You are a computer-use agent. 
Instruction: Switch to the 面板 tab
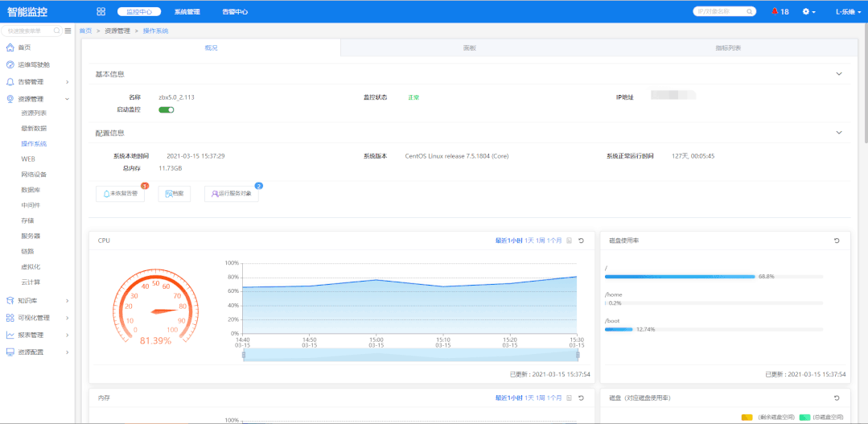point(470,48)
